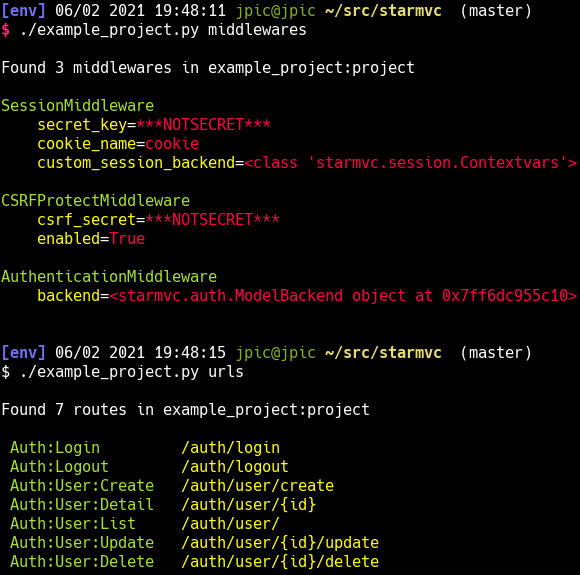Click the custom_session_backend class value

pyautogui.click(x=410, y=163)
